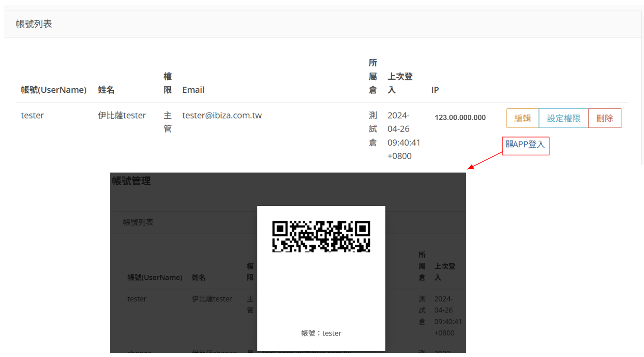Open the APP登入 QR code link
The width and height of the screenshot is (644, 357).
[x=525, y=144]
